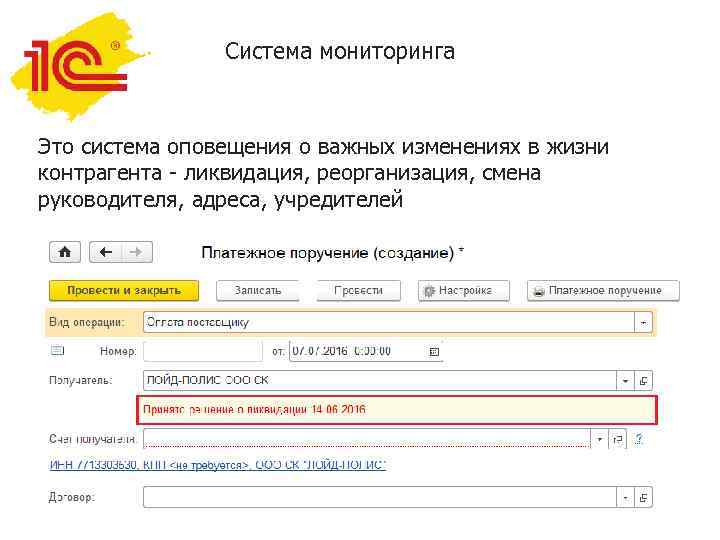Navigate back with the left arrow
This screenshot has height=540, width=720.
point(106,252)
